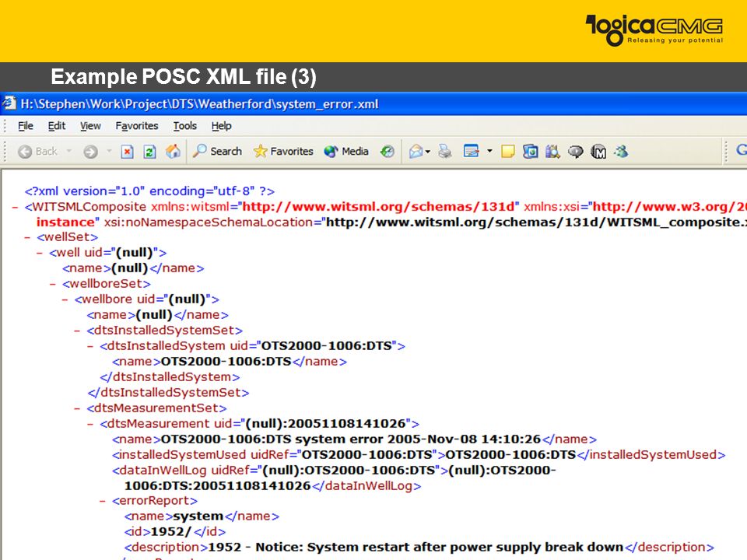
Task: Open the Mail dropdown arrow
Action: 428,152
